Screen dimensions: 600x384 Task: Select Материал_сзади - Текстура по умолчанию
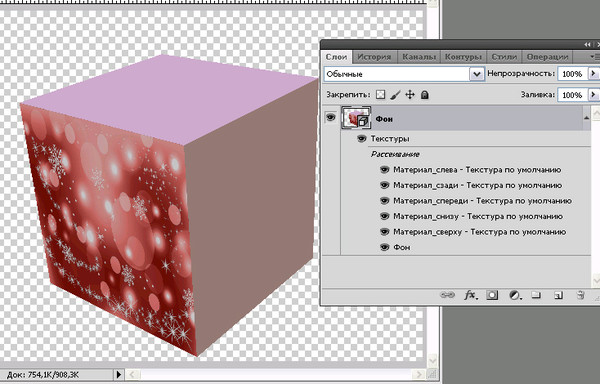click(x=478, y=185)
